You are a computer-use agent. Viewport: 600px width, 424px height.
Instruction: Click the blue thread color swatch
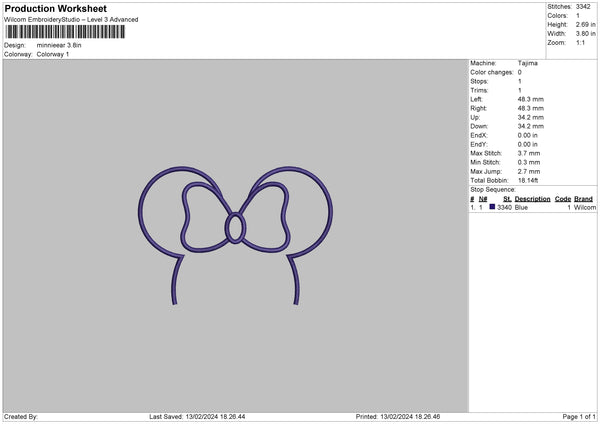tap(492, 207)
